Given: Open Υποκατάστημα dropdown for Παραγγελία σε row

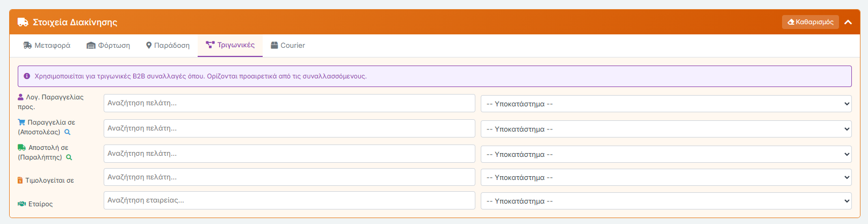Looking at the screenshot, I should click(666, 129).
